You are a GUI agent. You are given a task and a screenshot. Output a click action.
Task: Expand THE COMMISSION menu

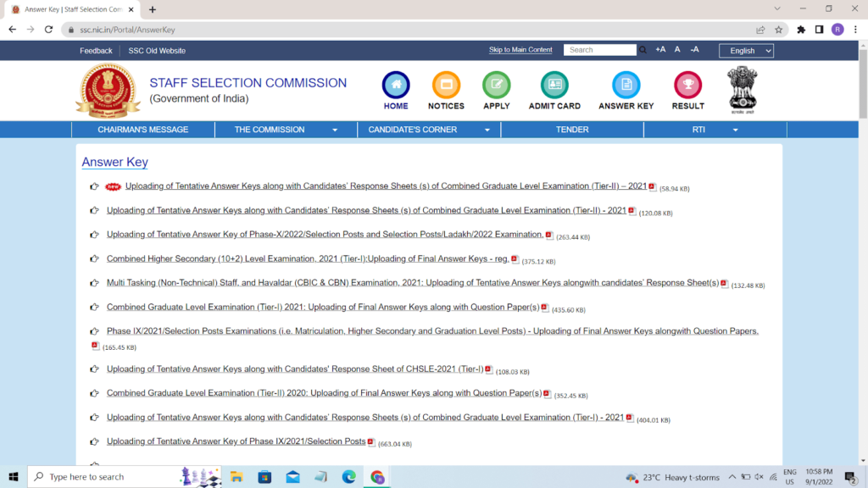286,130
